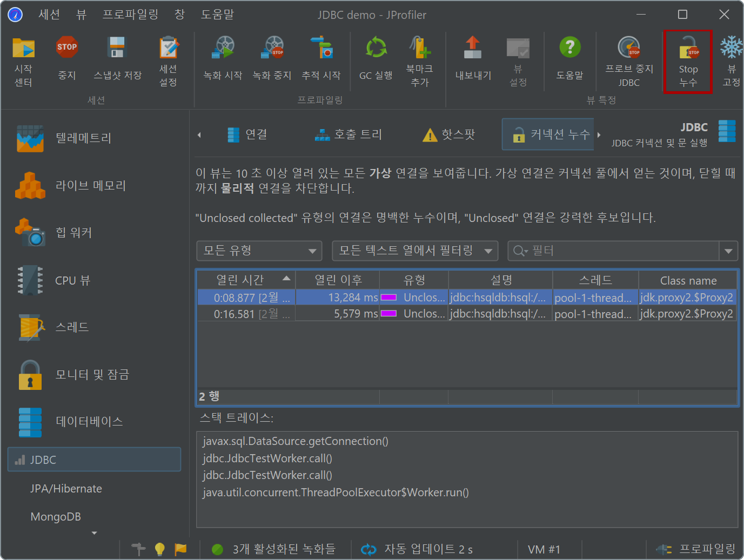This screenshot has width=744, height=560.
Task: Select the JPA/Hibernate sidebar item
Action: 66,488
